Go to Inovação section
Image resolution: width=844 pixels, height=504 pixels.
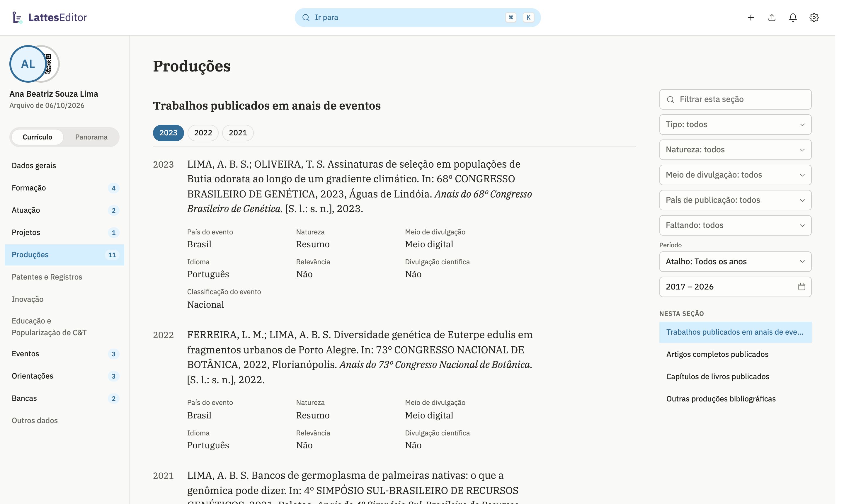64,299
